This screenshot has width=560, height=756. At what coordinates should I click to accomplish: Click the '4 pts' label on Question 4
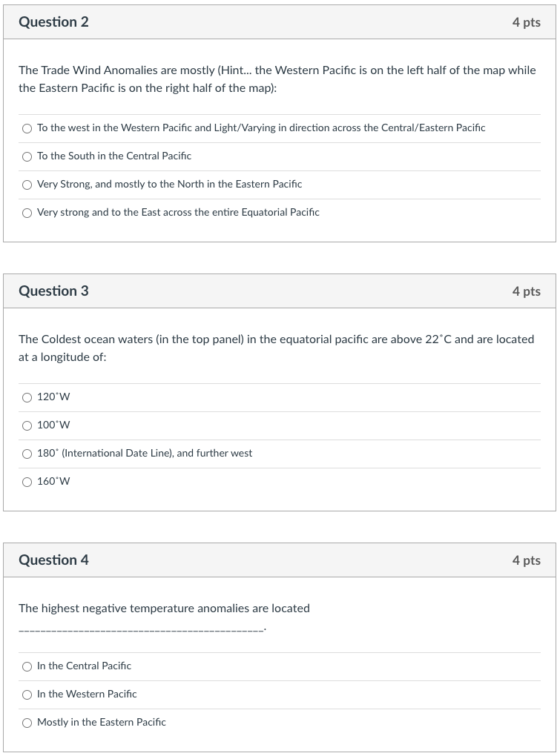click(527, 560)
